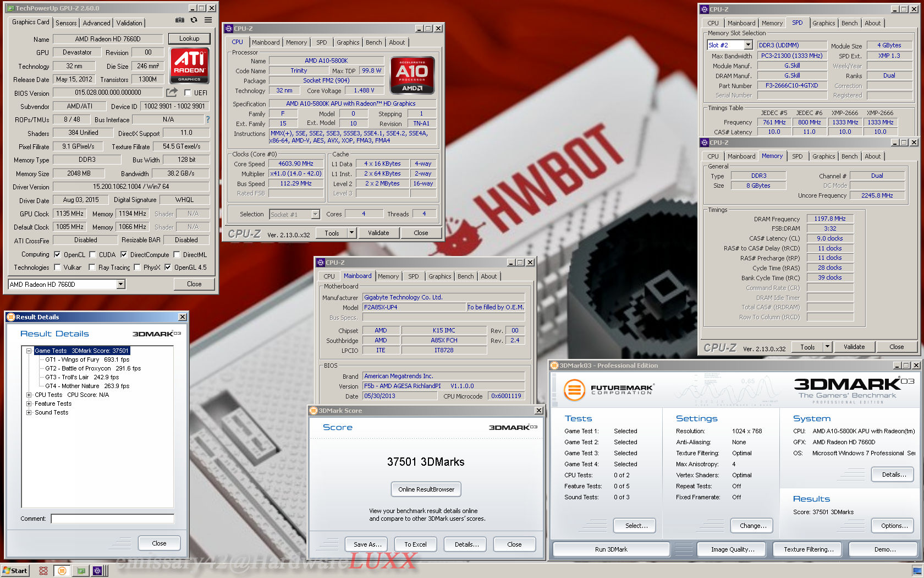Viewport: 924px width, 578px height.
Task: Toggle the Ray Tracing checkbox
Action: click(x=92, y=268)
